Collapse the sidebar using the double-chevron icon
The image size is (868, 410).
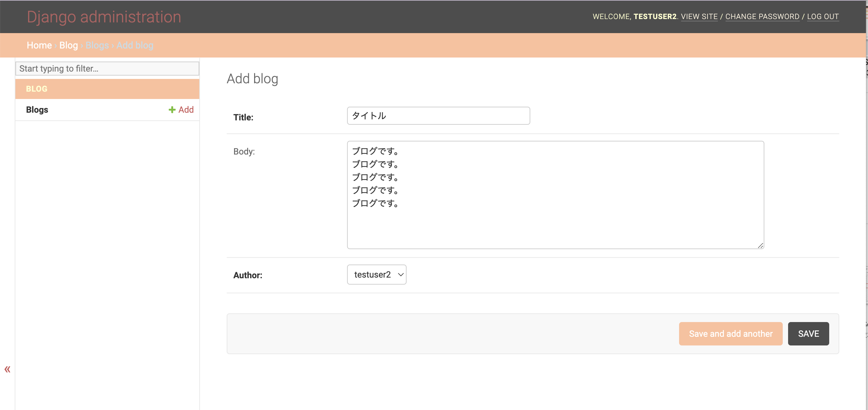[7, 369]
